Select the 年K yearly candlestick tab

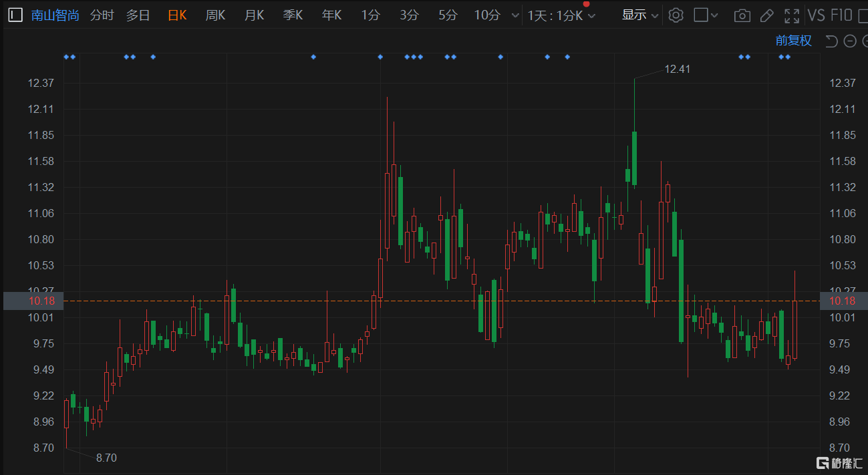[331, 15]
